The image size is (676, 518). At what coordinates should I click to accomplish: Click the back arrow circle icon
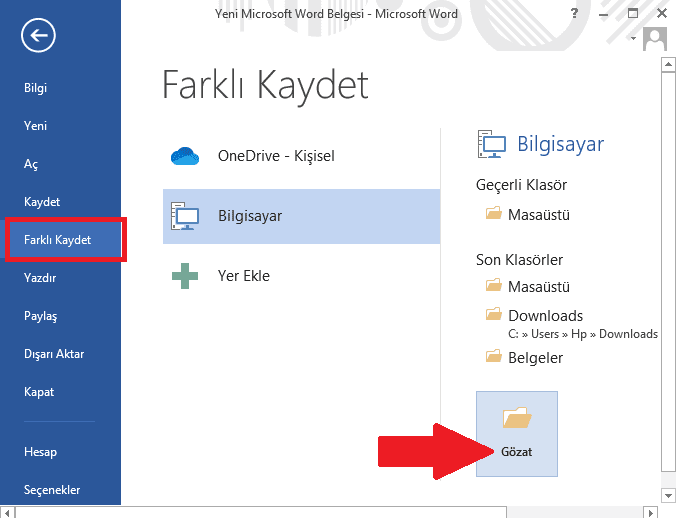point(38,35)
